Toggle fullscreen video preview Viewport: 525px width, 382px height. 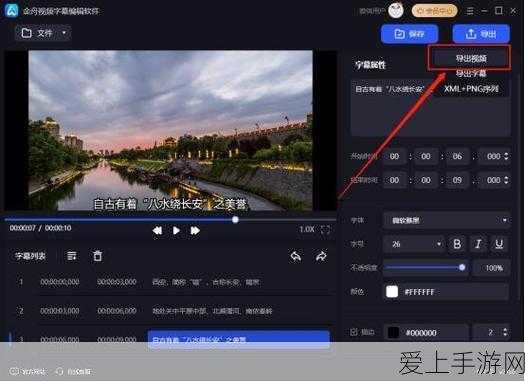pyautogui.click(x=326, y=230)
